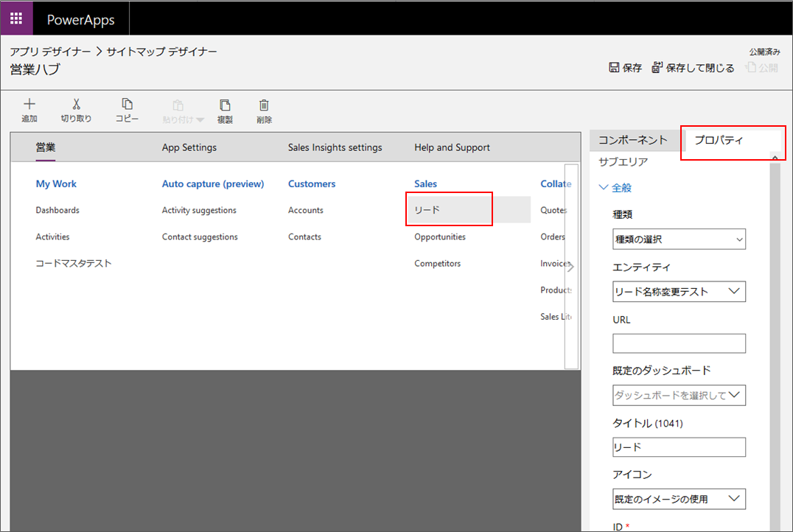
Task: Click the 複製 (Duplicate) icon
Action: [x=225, y=109]
